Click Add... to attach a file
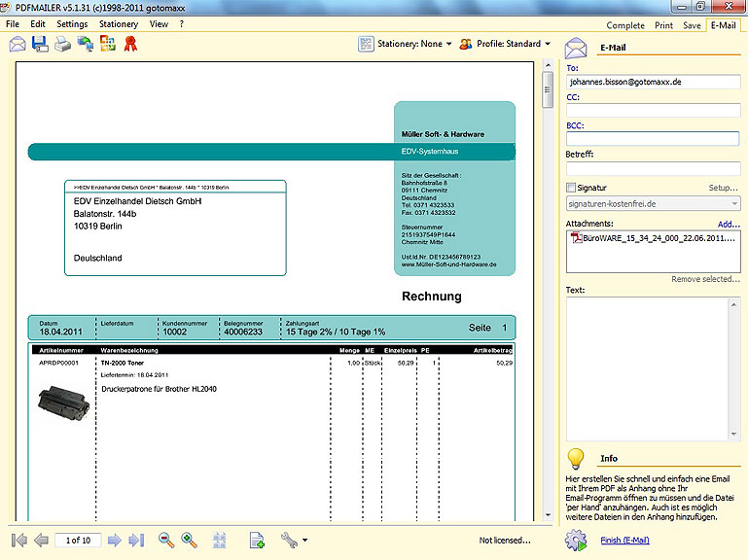 [x=729, y=225]
